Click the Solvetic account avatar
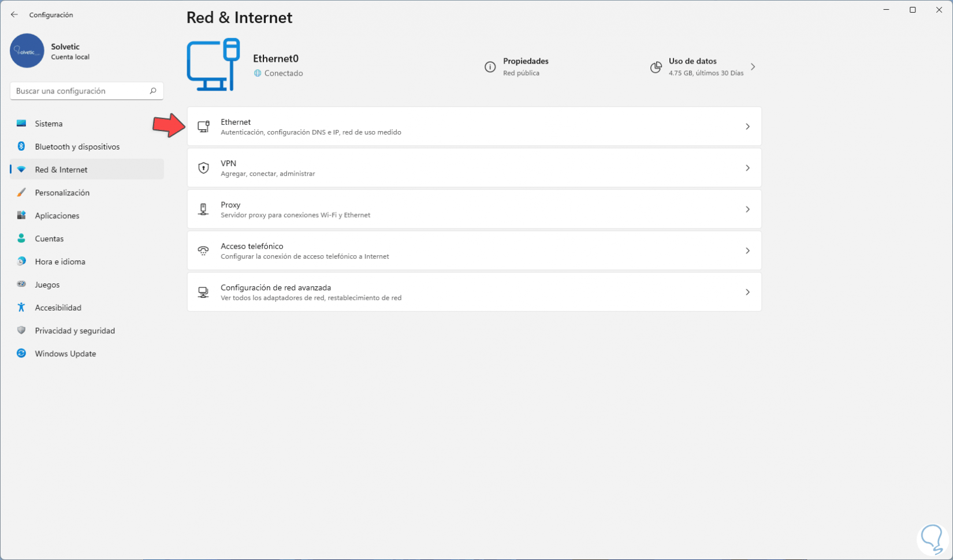This screenshot has width=953, height=560. point(27,51)
